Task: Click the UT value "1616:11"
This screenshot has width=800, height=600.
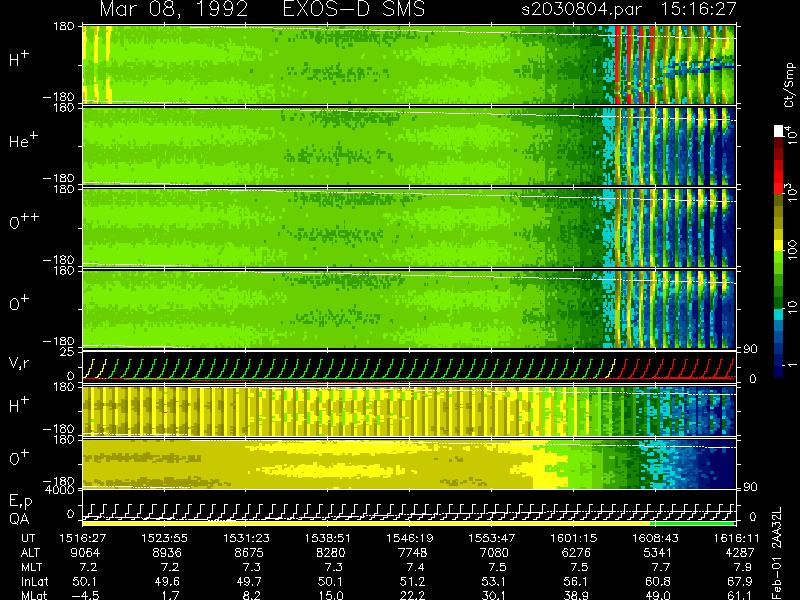Action: [736, 538]
